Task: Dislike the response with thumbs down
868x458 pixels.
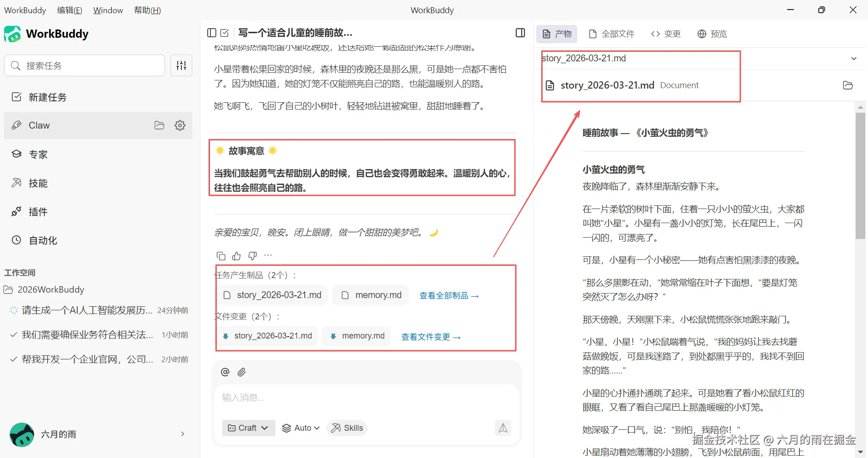Action: (x=253, y=256)
